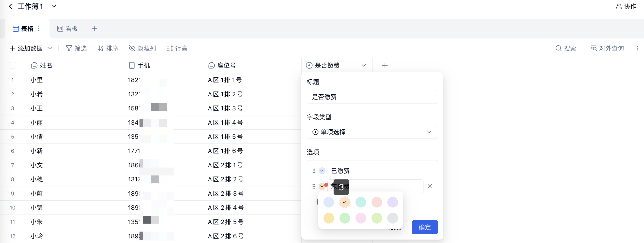Open the 排序 sort tool
The image size is (644, 243).
(108, 48)
